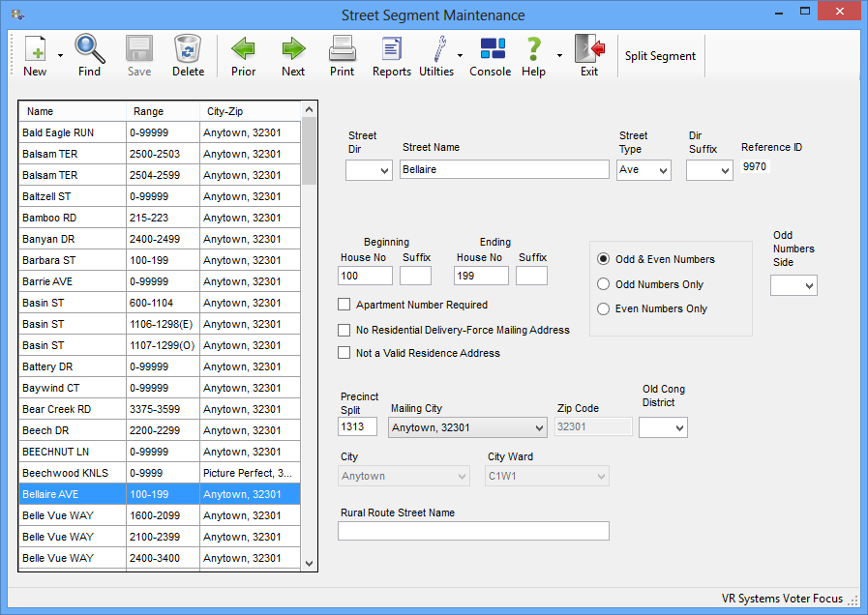Check No Residential Delivery-Force Mailing Address
Viewport: 868px width, 615px height.
click(x=344, y=330)
